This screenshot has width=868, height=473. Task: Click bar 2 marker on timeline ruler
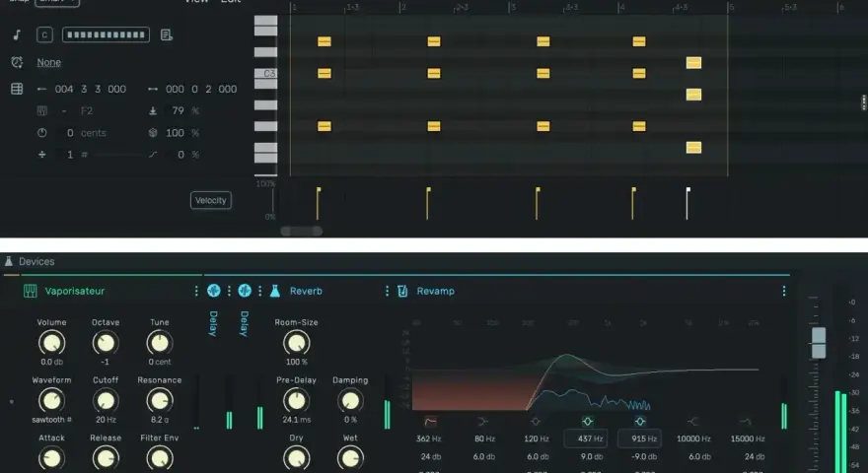point(402,7)
